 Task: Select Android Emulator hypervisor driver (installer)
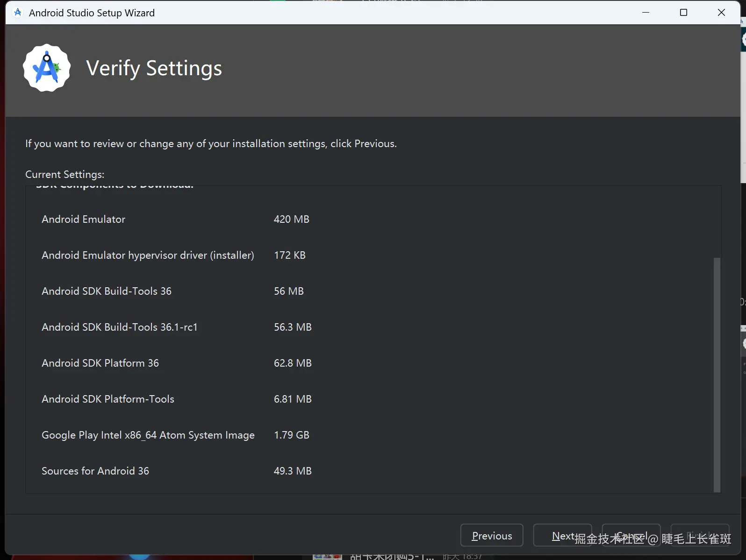pyautogui.click(x=148, y=255)
